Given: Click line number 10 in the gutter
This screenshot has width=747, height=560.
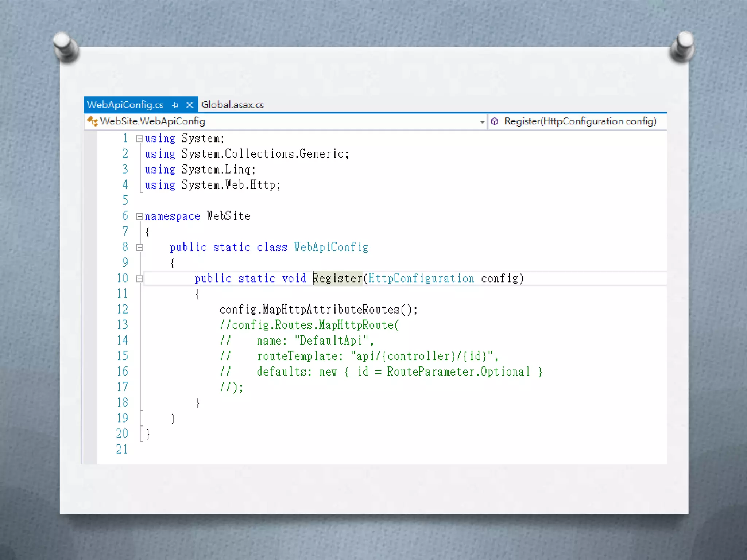Looking at the screenshot, I should tap(123, 279).
